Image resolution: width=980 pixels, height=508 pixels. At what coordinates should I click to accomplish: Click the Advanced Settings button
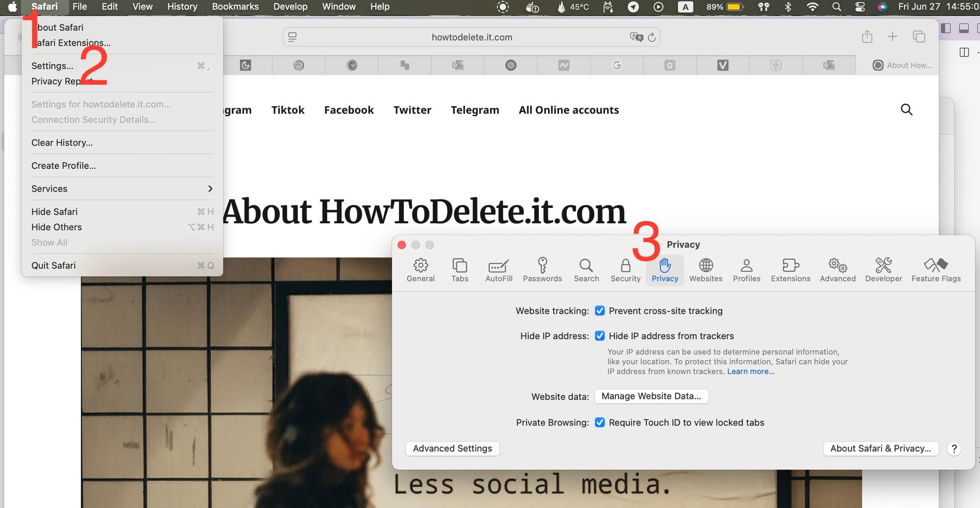[x=452, y=448]
